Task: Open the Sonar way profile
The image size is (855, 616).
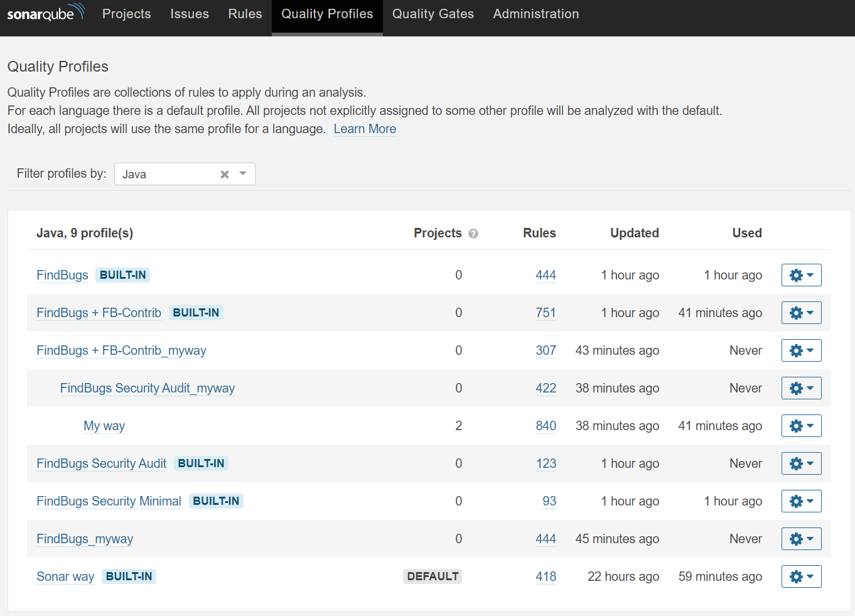Action: [x=65, y=576]
